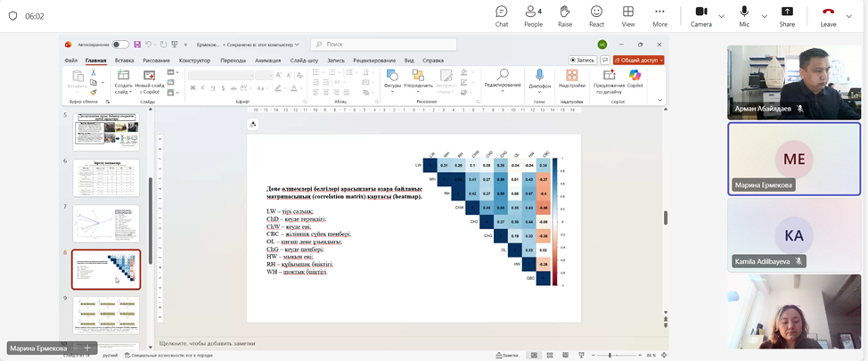Click the Copilot icon in the ribbon
The image size is (868, 361).
click(635, 78)
